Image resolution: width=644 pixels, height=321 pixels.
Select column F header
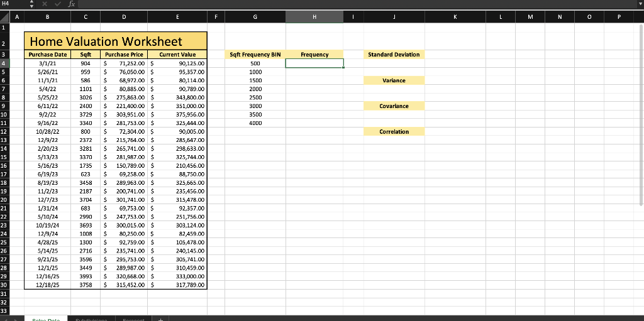(x=216, y=17)
